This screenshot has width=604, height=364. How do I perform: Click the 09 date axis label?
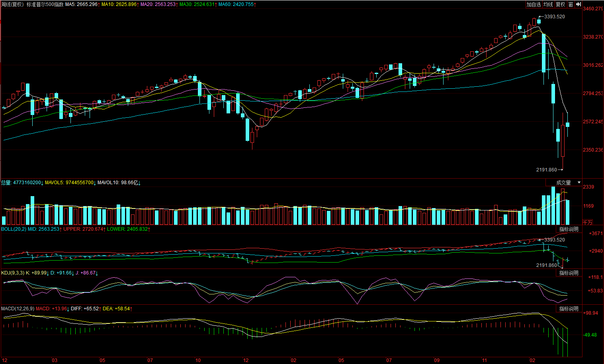tap(437, 360)
